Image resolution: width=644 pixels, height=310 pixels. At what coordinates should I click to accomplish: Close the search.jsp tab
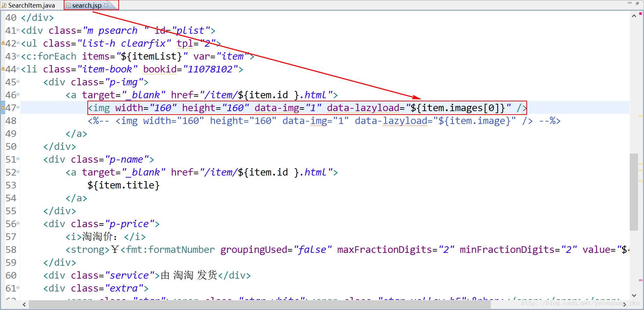tap(107, 5)
